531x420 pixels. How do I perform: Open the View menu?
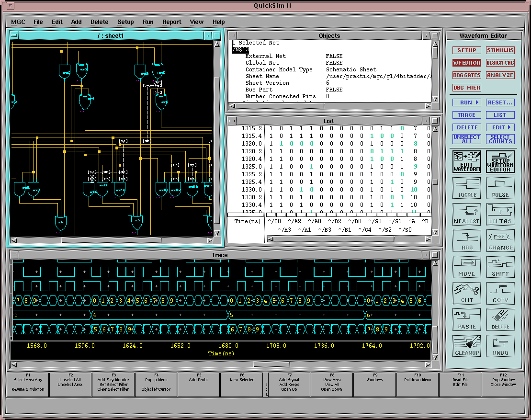click(196, 22)
